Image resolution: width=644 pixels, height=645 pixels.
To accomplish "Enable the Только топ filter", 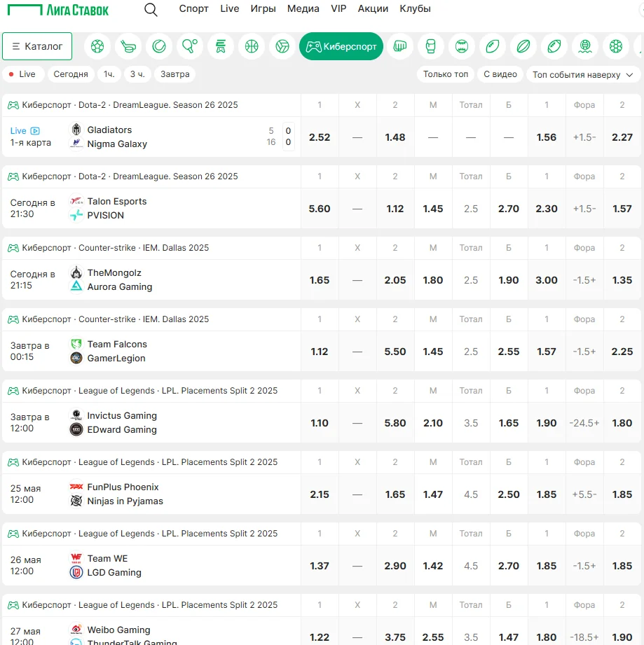I will click(x=446, y=74).
